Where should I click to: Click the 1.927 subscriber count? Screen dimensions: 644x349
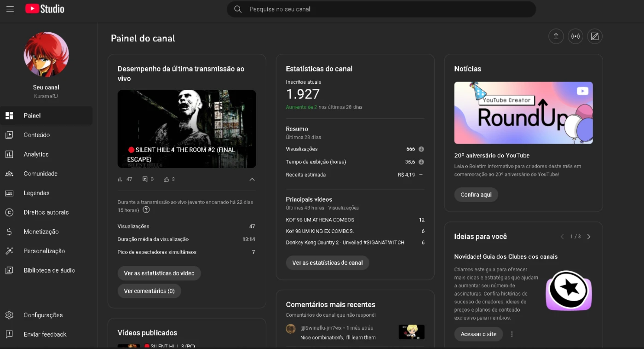click(303, 94)
